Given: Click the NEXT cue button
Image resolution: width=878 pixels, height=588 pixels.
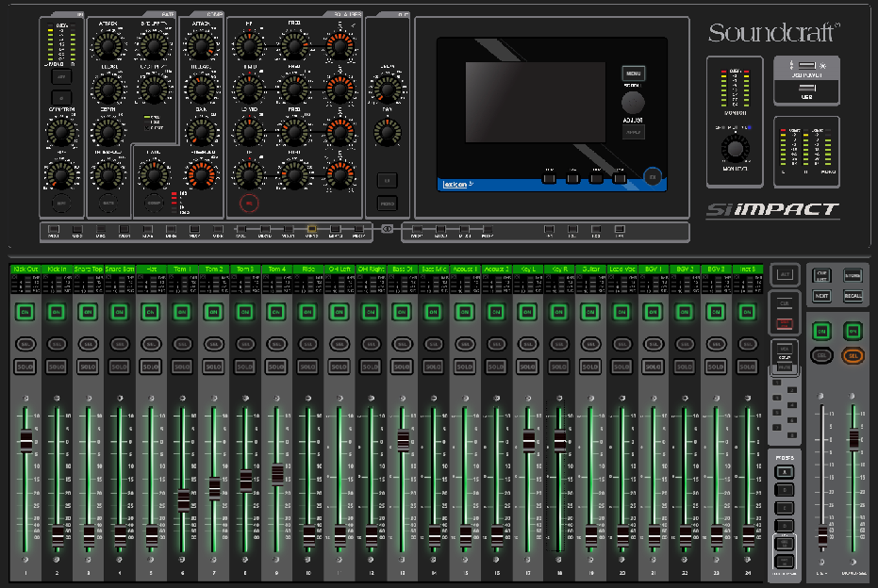Looking at the screenshot, I should [821, 295].
